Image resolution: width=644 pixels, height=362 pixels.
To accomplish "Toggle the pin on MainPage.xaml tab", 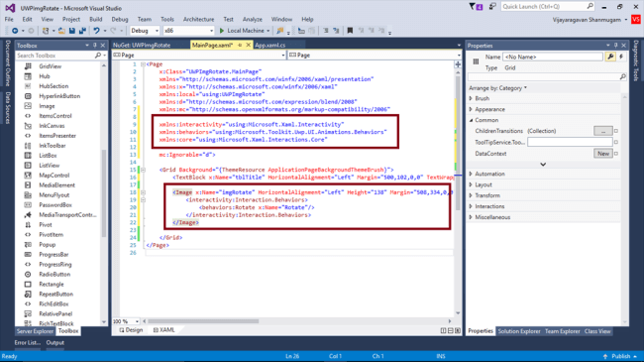I will (240, 46).
